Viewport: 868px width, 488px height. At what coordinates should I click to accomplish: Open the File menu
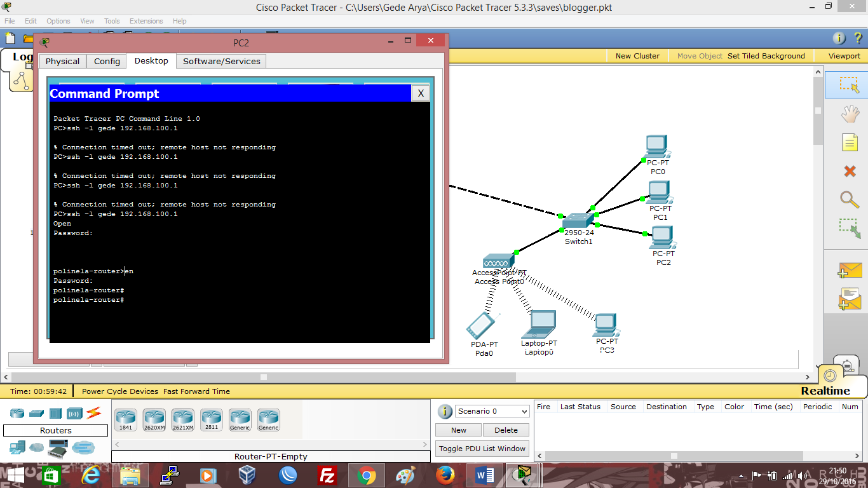click(x=10, y=21)
